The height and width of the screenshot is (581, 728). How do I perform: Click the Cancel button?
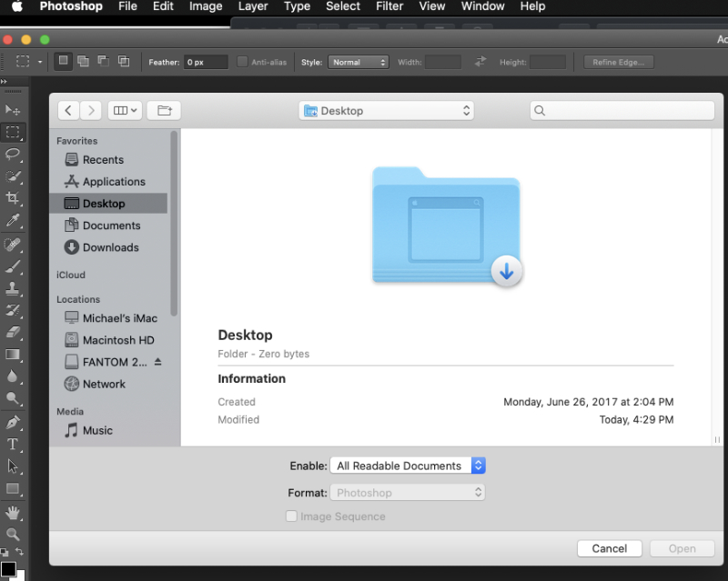tap(609, 548)
